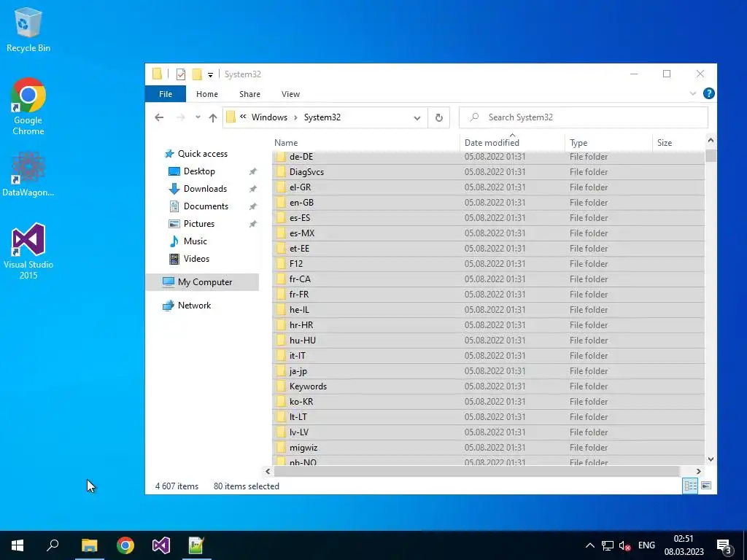
Task: Click File Explorer on the taskbar
Action: point(89,545)
